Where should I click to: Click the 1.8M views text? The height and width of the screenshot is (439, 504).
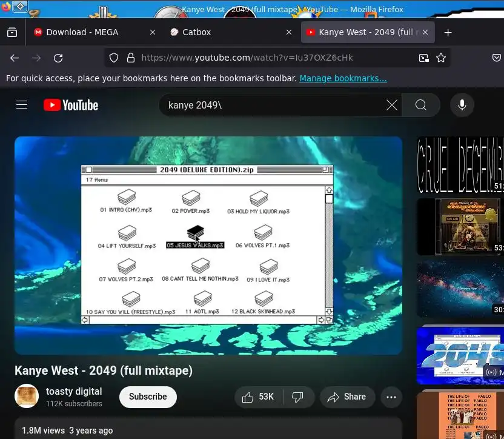(43, 431)
